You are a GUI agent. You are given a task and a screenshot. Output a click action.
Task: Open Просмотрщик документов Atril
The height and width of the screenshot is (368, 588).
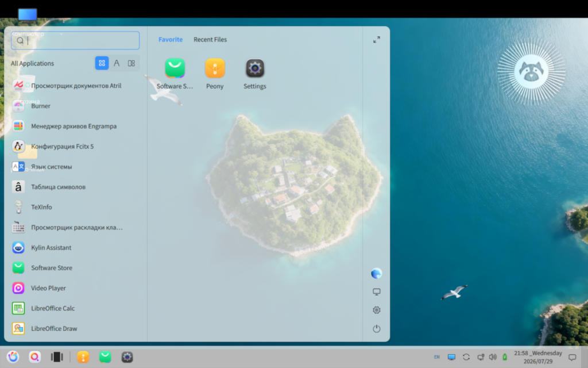[75, 86]
